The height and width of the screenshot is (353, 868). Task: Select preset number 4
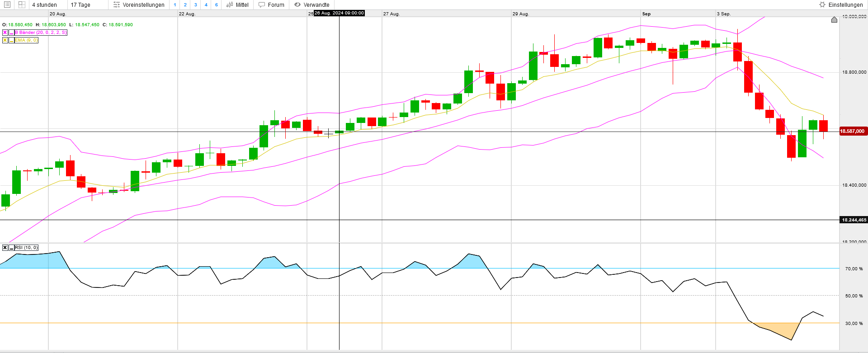206,5
